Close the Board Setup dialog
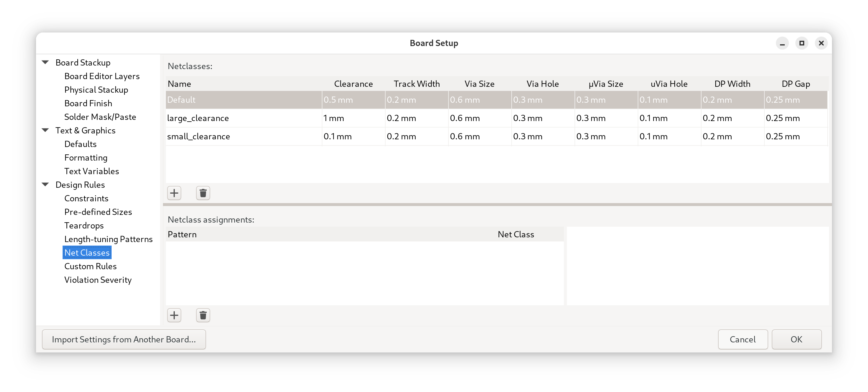Viewport: 868px width, 392px height. [821, 43]
